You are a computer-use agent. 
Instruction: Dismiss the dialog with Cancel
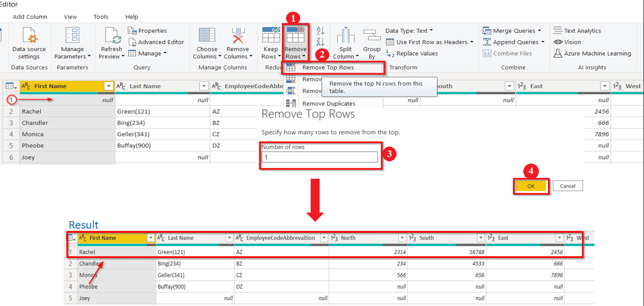(x=568, y=185)
